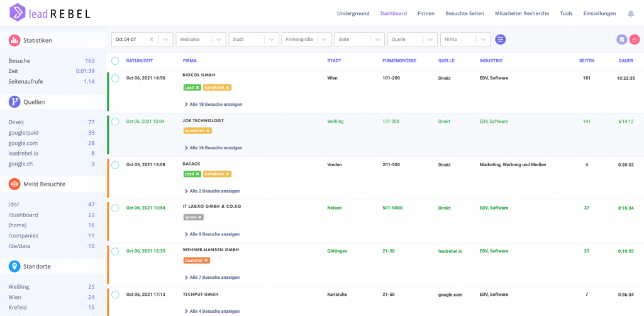Click the Meist Besuchte eye icon
Viewport: 644px width, 316px height.
15,184
